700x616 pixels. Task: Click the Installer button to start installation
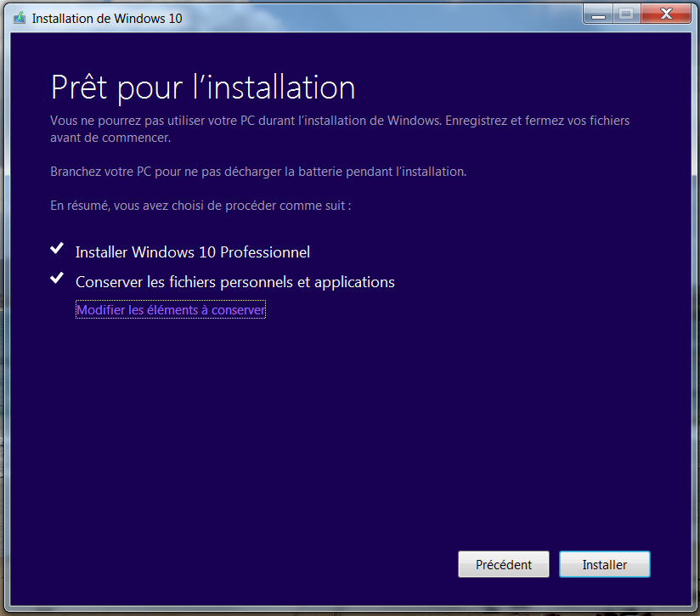click(605, 564)
